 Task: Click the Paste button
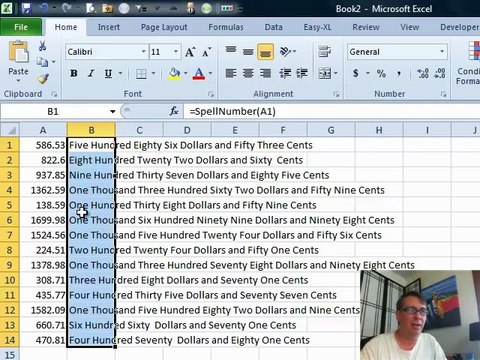click(18, 62)
